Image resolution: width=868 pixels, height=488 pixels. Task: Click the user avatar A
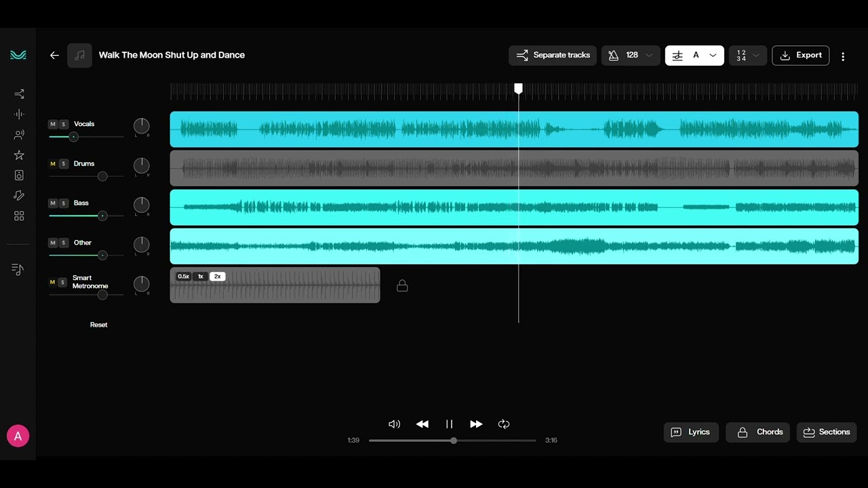(x=18, y=436)
